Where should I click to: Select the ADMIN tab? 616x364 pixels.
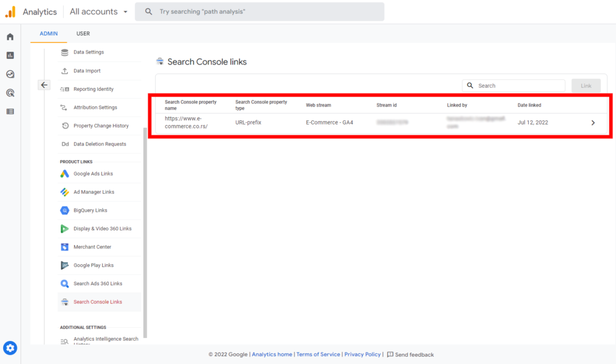click(x=48, y=34)
